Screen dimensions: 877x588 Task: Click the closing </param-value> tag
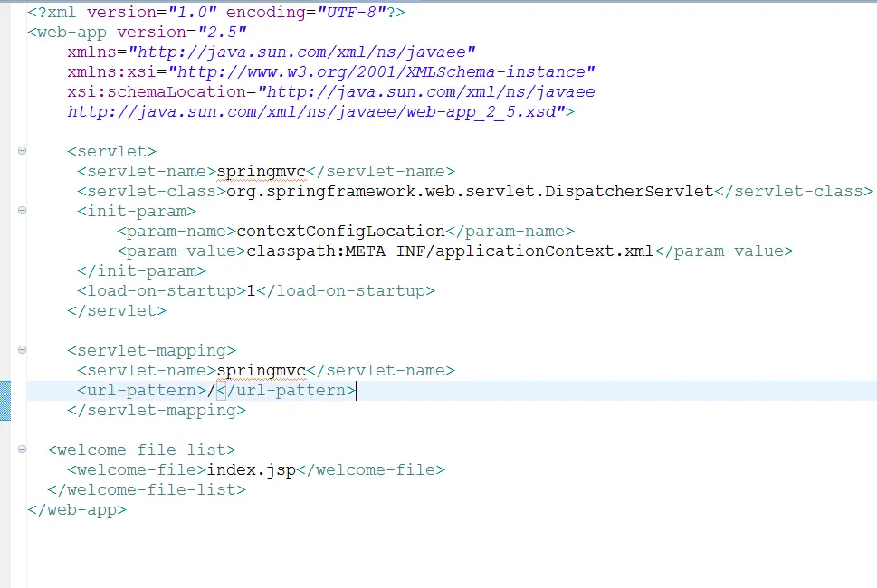[724, 251]
